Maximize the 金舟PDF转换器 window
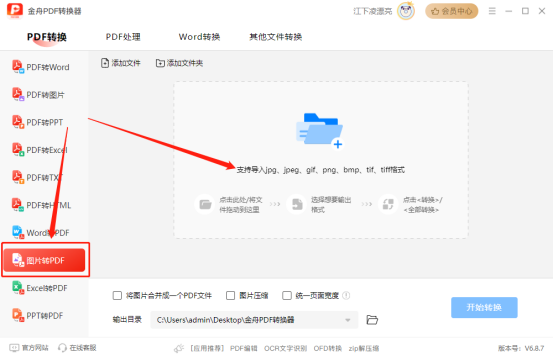This screenshot has height=360, width=553. tap(525, 11)
